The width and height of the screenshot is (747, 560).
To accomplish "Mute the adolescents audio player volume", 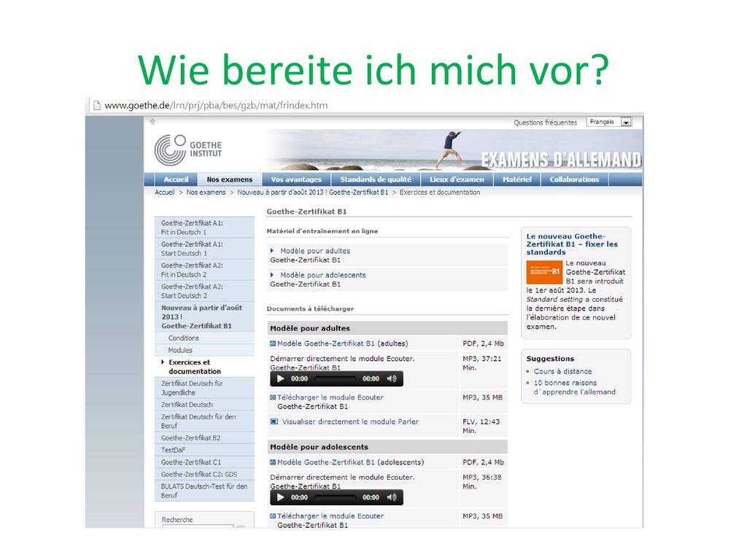I will (392, 497).
